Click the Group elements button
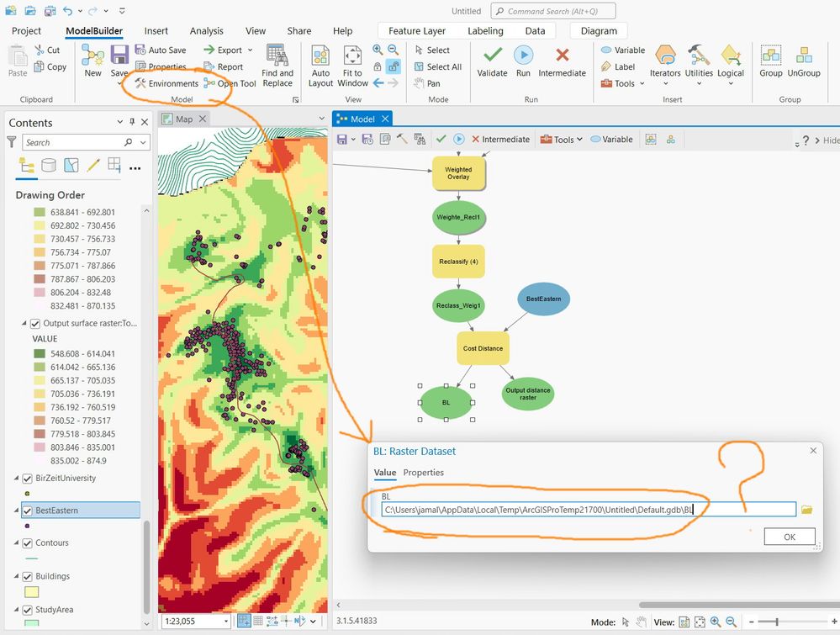840x635 pixels. pyautogui.click(x=771, y=61)
